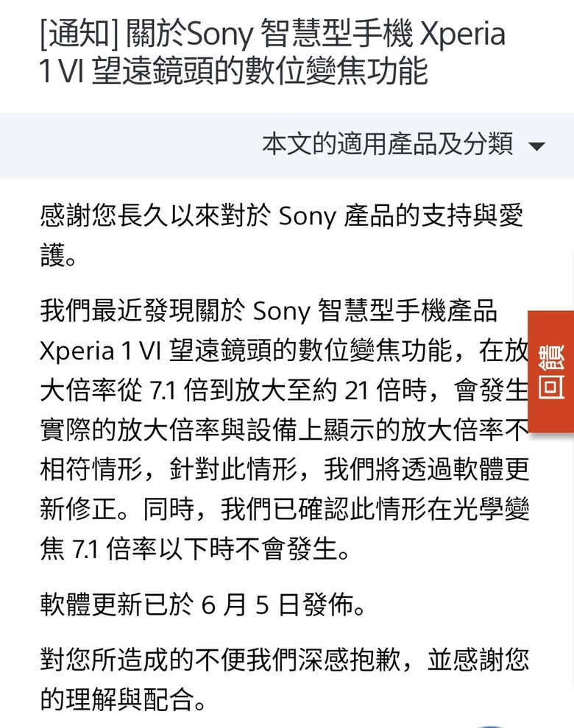Click the apology line starting with 對您所造成的不便

coord(284,660)
